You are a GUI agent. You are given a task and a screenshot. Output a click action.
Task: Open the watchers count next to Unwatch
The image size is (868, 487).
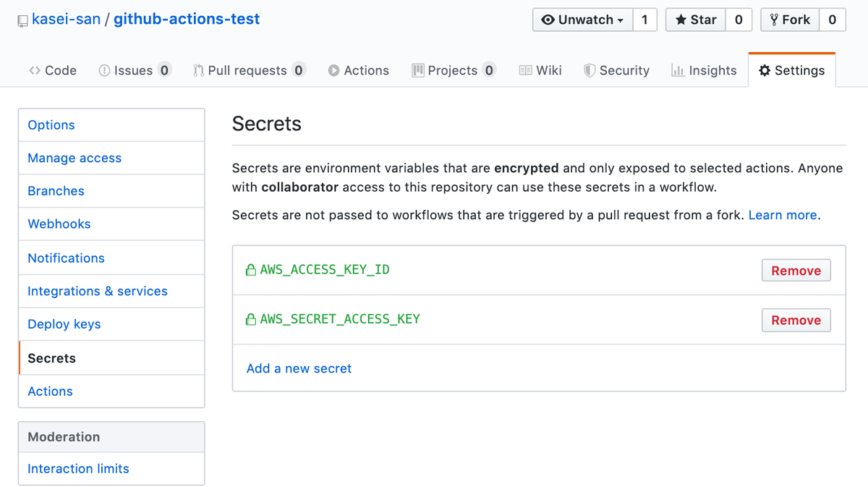point(644,20)
